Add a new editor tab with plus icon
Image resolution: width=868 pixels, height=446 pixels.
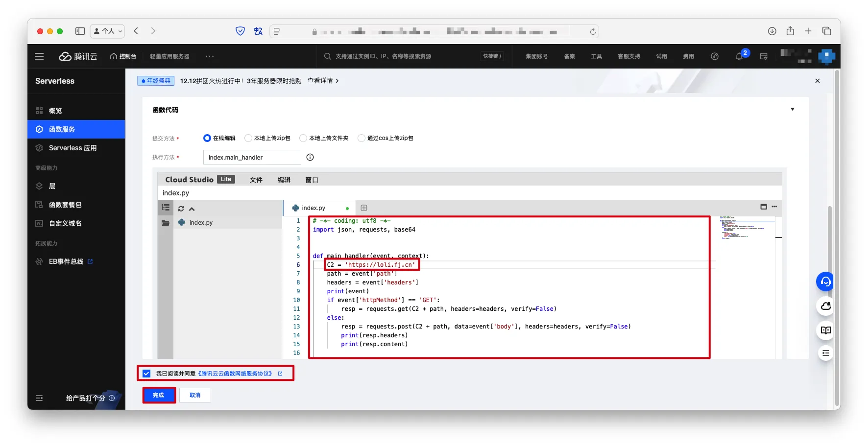tap(364, 208)
